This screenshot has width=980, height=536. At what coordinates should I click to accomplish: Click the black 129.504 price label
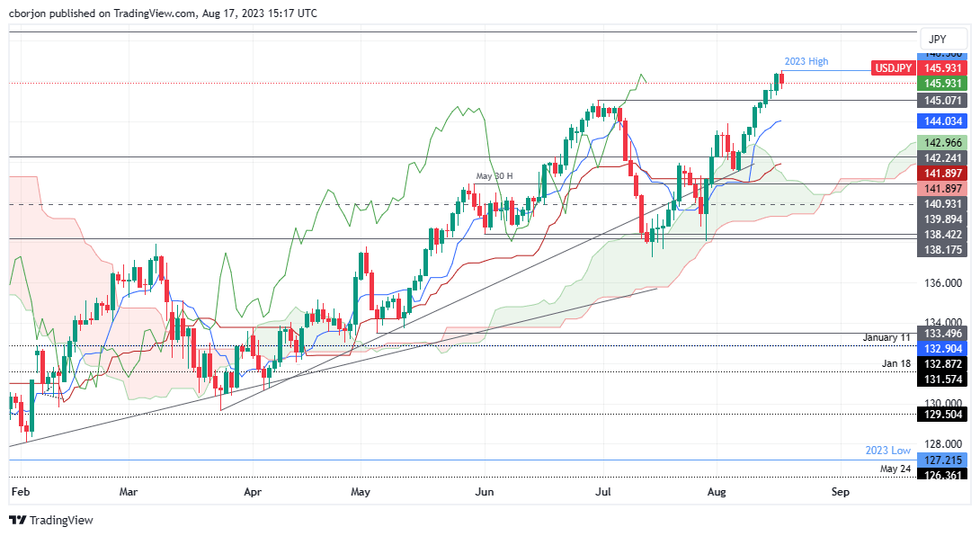point(941,415)
